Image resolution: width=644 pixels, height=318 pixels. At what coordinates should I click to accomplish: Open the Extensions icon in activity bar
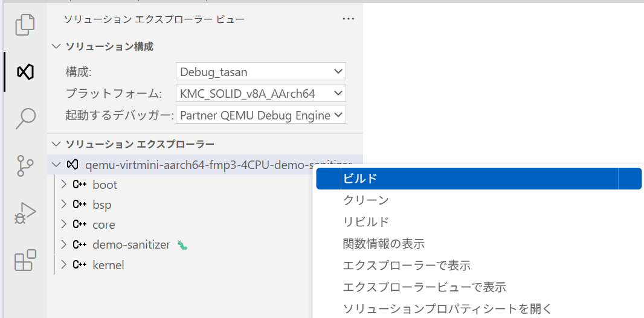[x=25, y=260]
